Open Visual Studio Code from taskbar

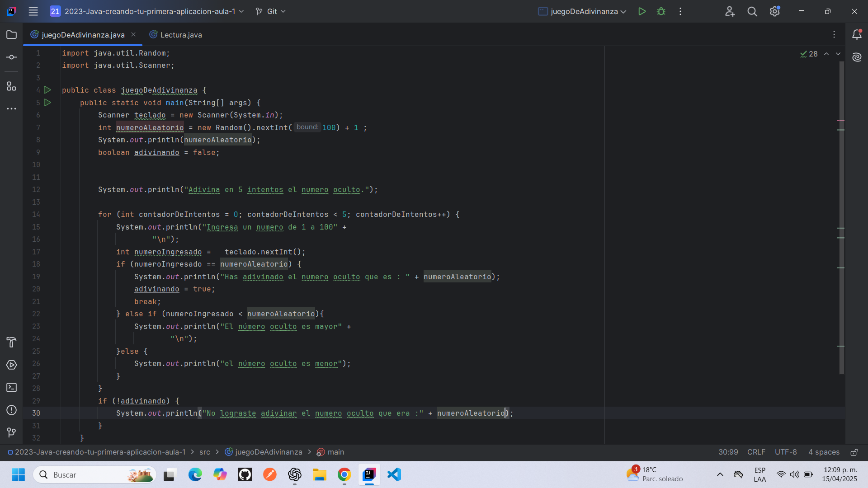pyautogui.click(x=394, y=474)
